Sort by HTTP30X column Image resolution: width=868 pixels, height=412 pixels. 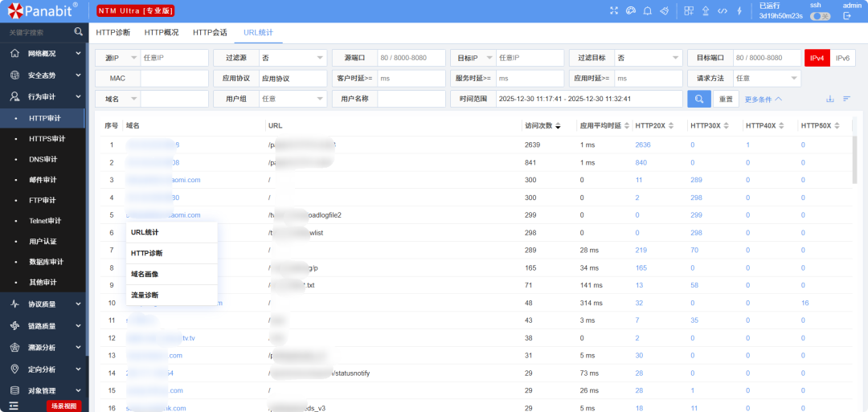[x=727, y=126]
